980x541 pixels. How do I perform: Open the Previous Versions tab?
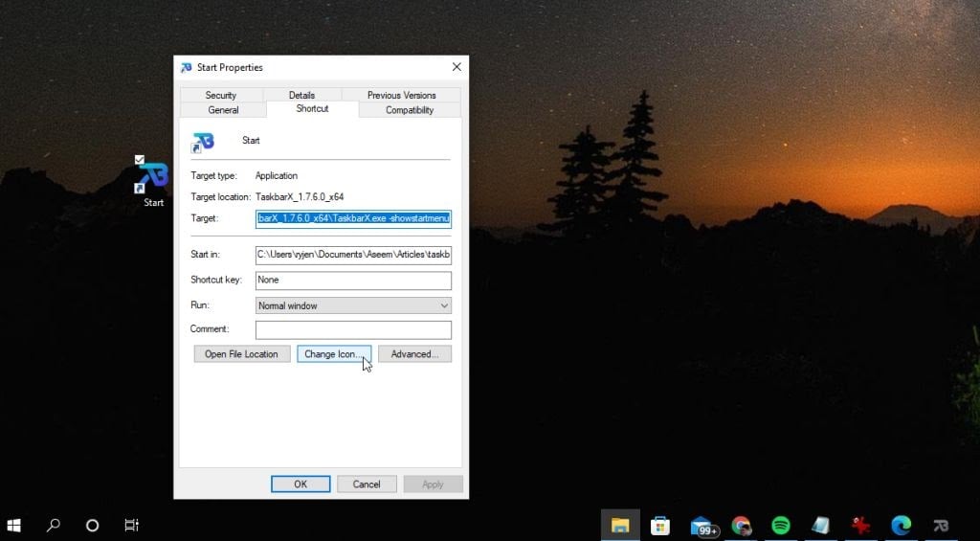401,95
